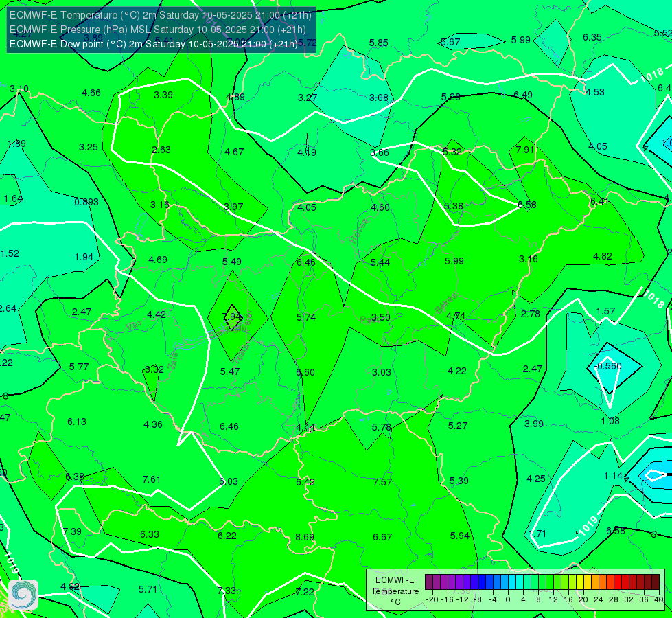Click the 2.78 dew point value
This screenshot has width=672, height=618.
(530, 314)
